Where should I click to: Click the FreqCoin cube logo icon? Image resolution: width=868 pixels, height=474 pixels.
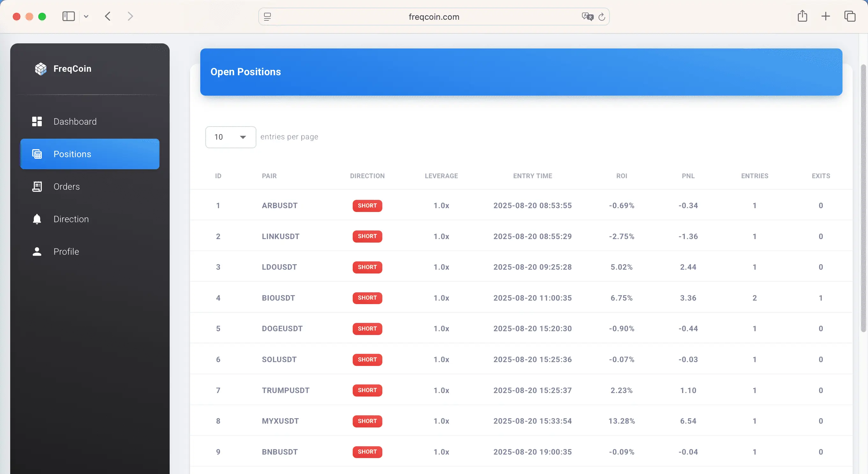41,69
